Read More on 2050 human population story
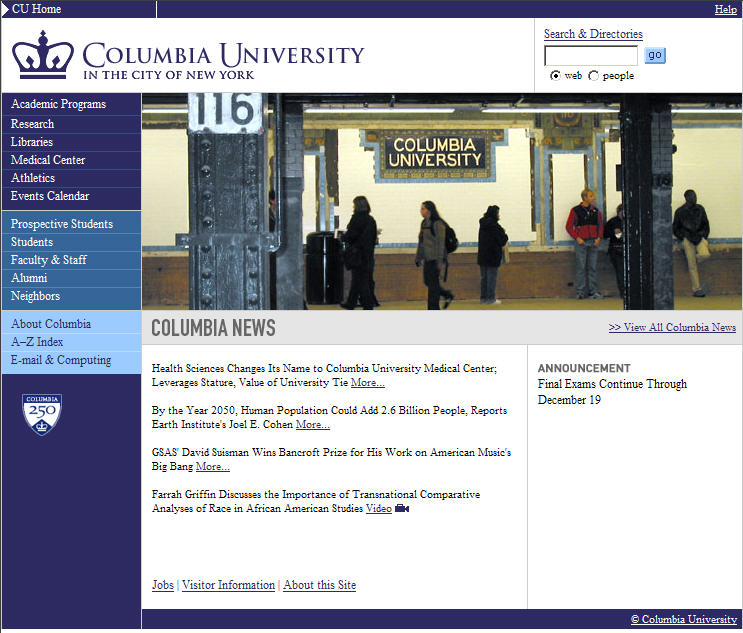This screenshot has height=633, width=743. point(313,425)
